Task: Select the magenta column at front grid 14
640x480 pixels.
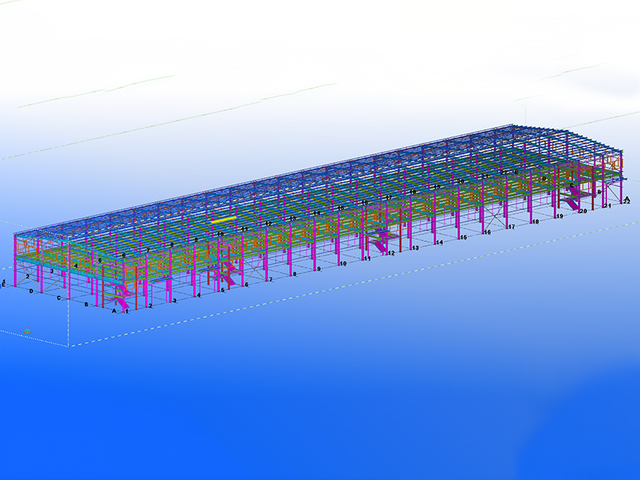Action: click(x=434, y=216)
